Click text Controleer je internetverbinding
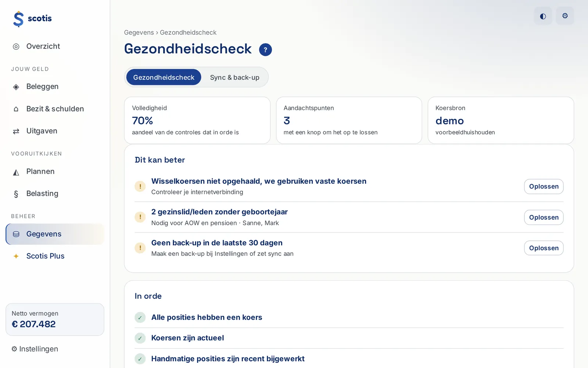The width and height of the screenshot is (588, 368). pyautogui.click(x=197, y=192)
